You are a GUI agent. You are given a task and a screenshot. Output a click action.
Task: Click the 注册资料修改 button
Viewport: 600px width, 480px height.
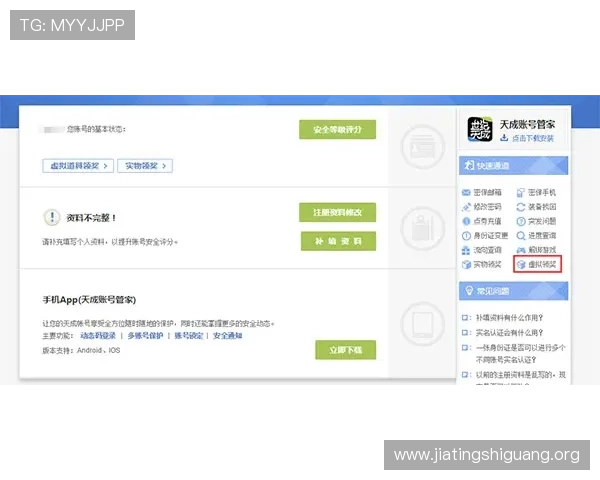point(338,212)
